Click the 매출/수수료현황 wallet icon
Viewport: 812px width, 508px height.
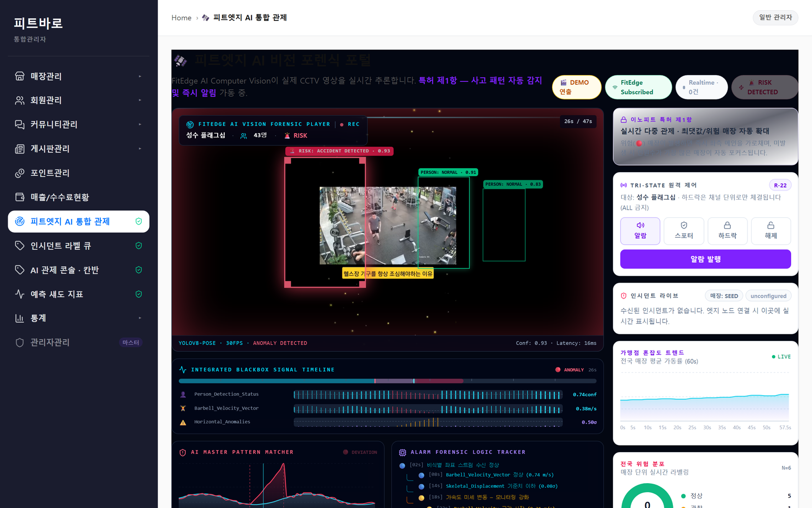[x=20, y=197]
